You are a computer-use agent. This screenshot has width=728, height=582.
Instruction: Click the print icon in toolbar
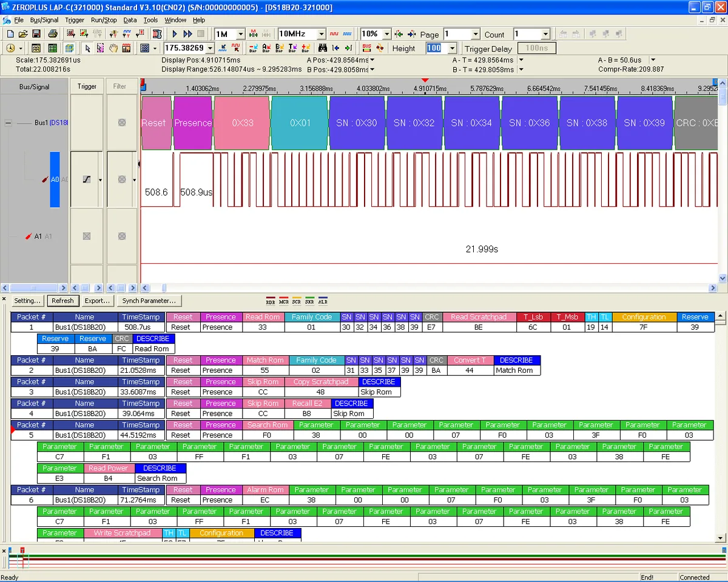53,34
